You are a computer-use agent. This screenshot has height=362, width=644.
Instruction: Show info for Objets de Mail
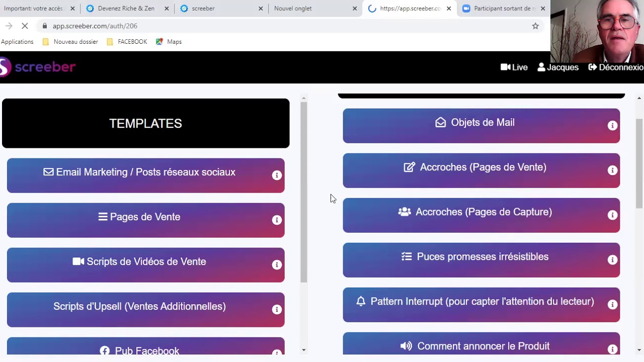[612, 126]
